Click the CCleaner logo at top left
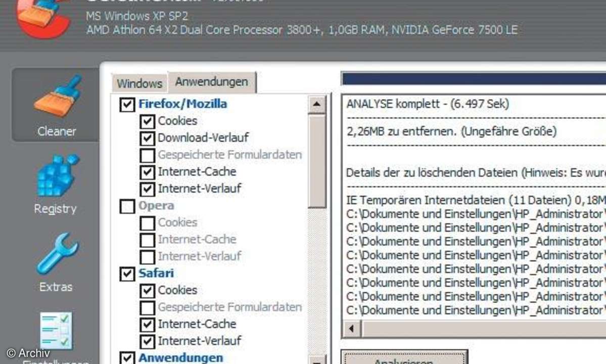 pos(42,18)
